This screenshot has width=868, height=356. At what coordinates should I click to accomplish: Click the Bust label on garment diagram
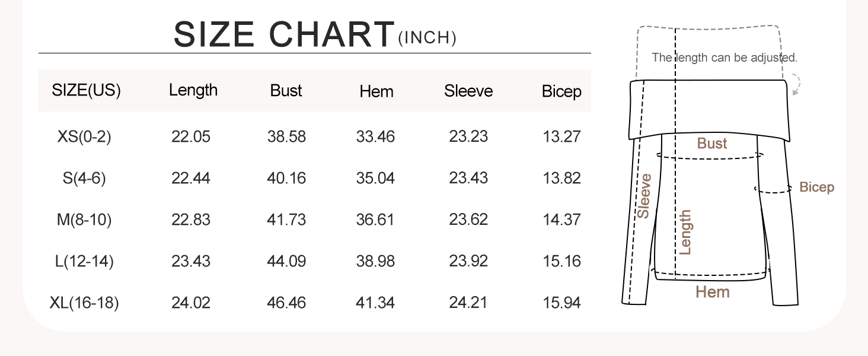712,144
